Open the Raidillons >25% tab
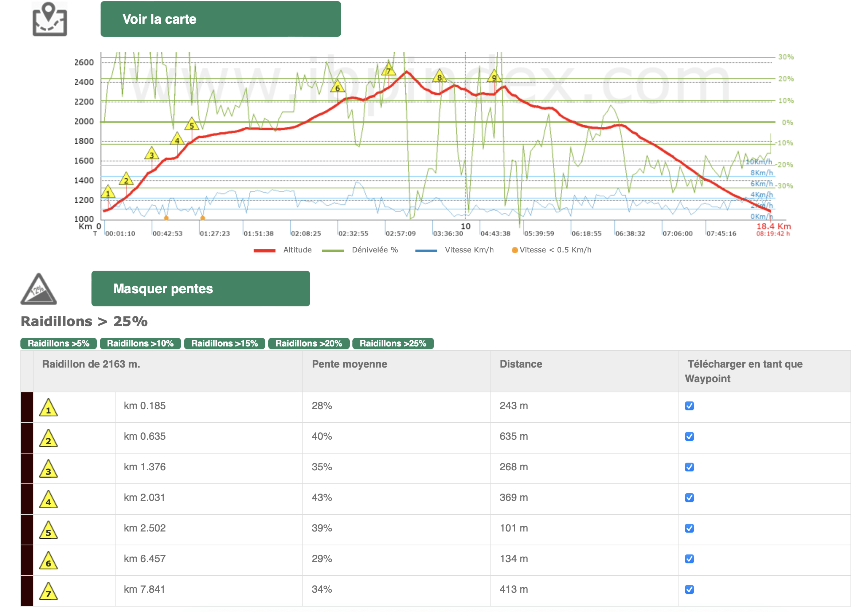 (x=393, y=344)
